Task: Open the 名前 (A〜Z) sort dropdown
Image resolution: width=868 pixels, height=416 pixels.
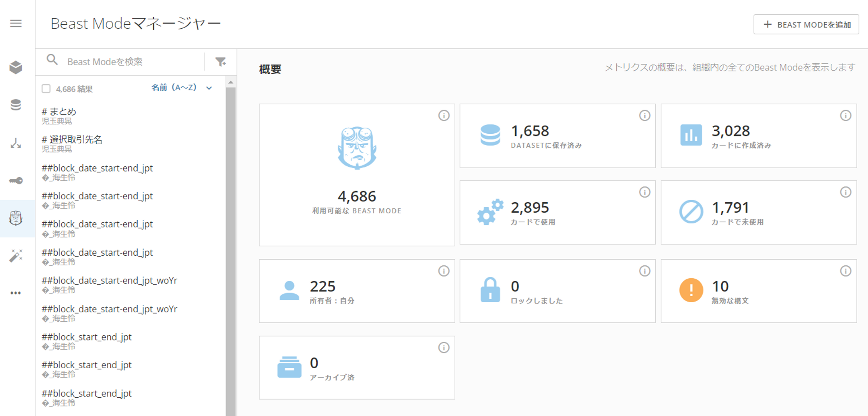Action: [182, 88]
